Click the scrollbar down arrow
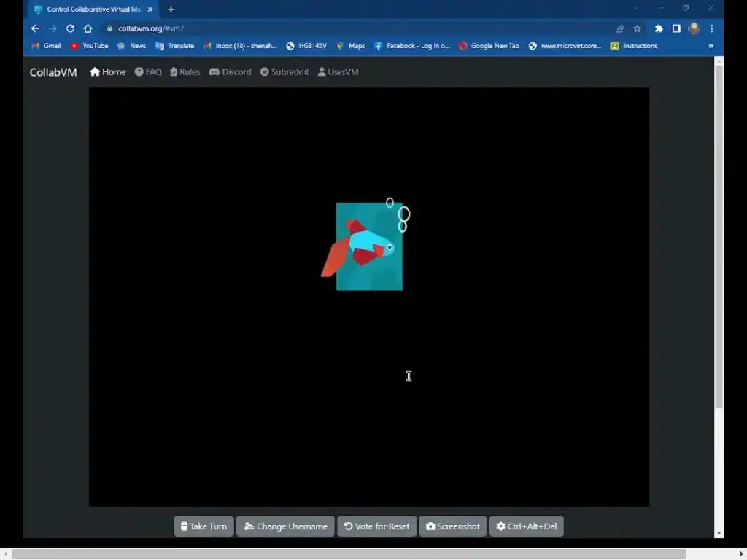The height and width of the screenshot is (560, 747). (719, 533)
